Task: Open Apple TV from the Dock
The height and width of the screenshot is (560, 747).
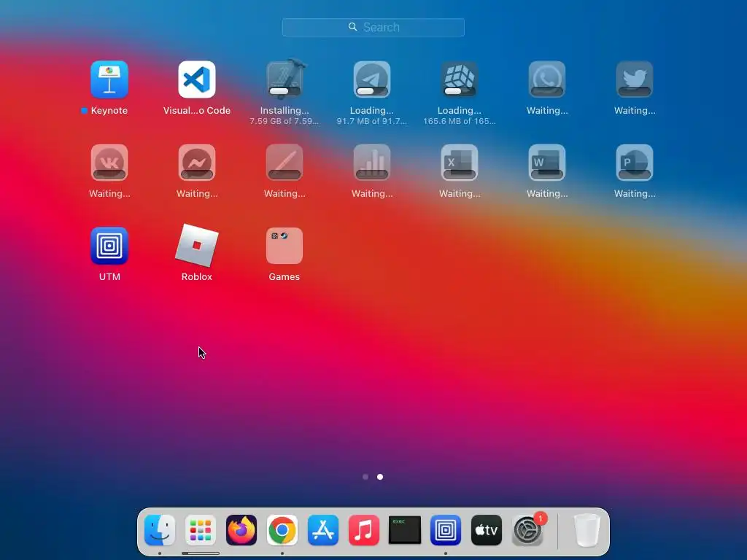Action: (x=487, y=530)
